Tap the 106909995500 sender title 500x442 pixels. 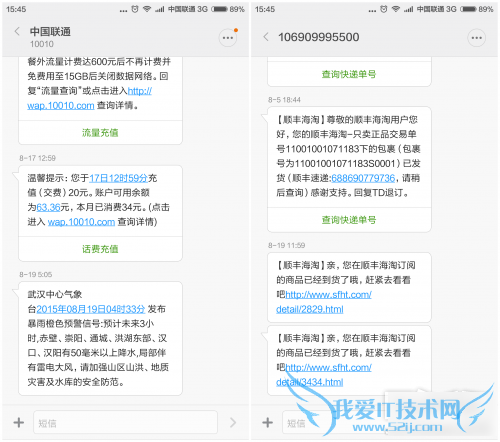tap(319, 37)
